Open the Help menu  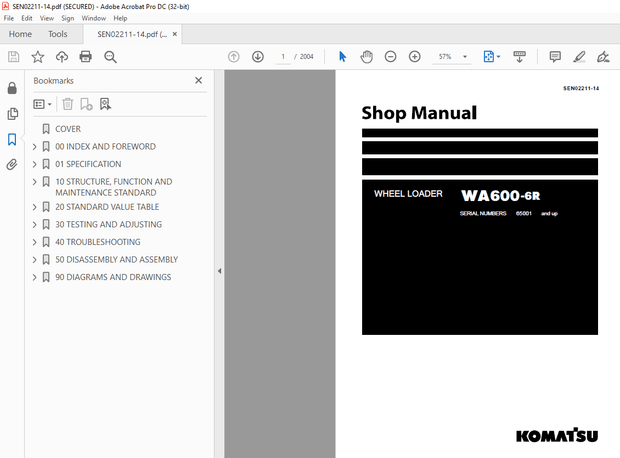120,18
